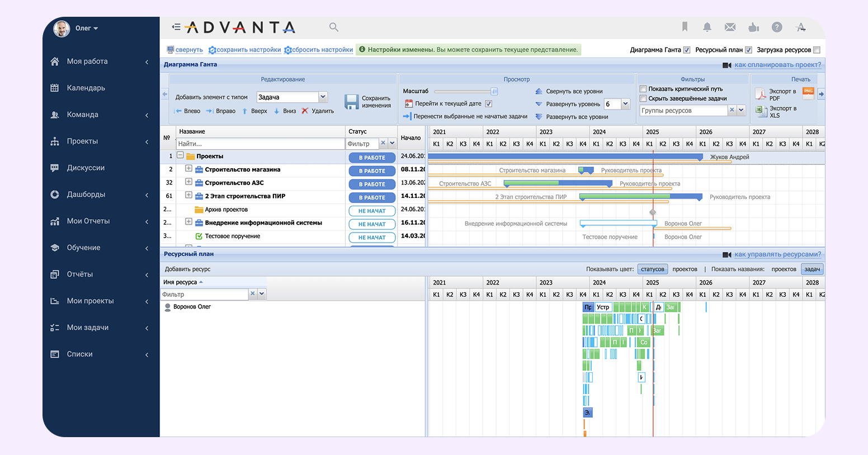Click the save changes floppy disk icon

[351, 102]
